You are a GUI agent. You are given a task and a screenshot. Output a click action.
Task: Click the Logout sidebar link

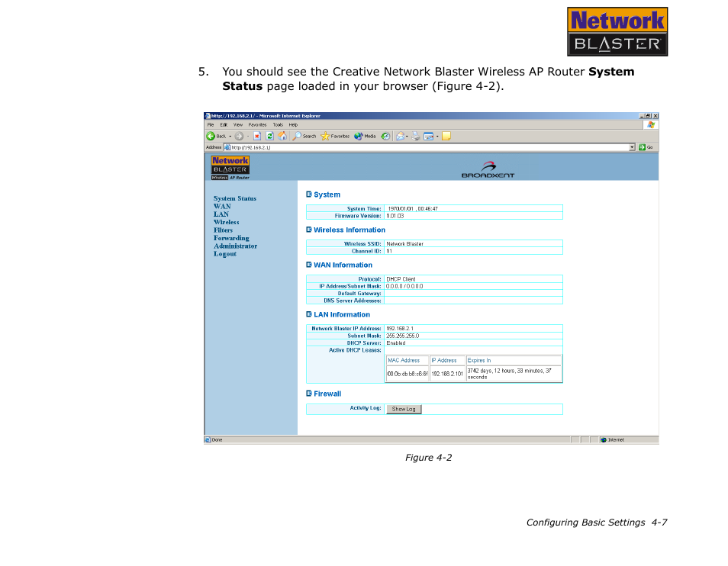(225, 254)
